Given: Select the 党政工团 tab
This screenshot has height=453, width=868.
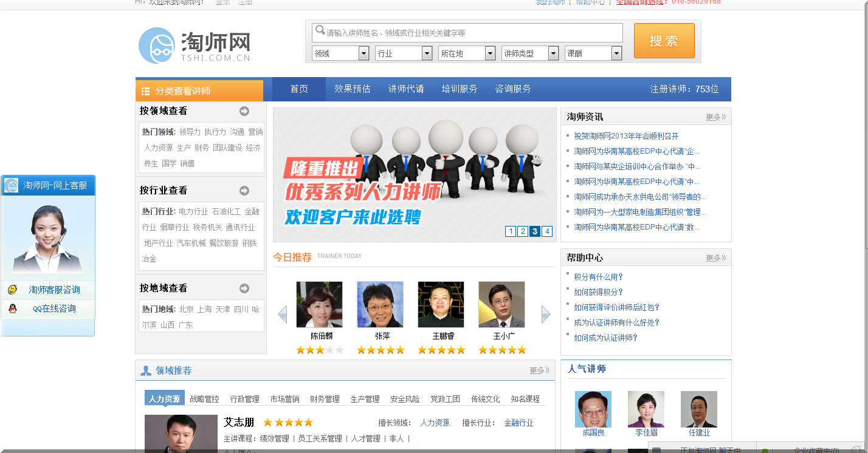Looking at the screenshot, I should coord(446,399).
